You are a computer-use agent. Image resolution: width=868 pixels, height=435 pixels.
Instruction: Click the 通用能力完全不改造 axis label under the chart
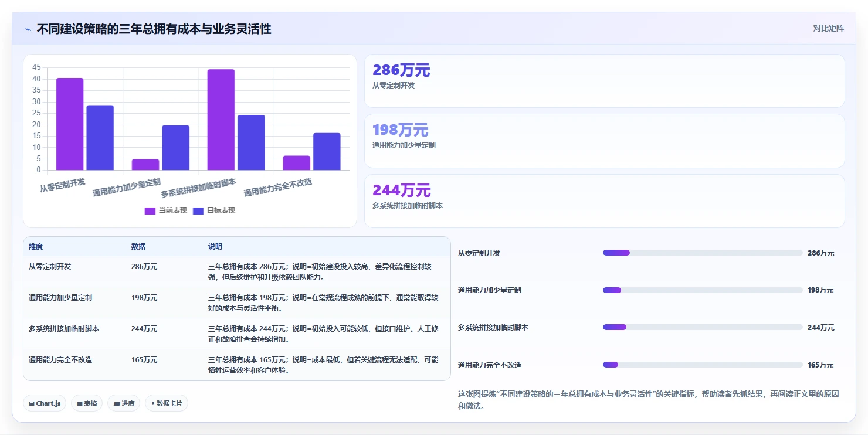(x=278, y=187)
